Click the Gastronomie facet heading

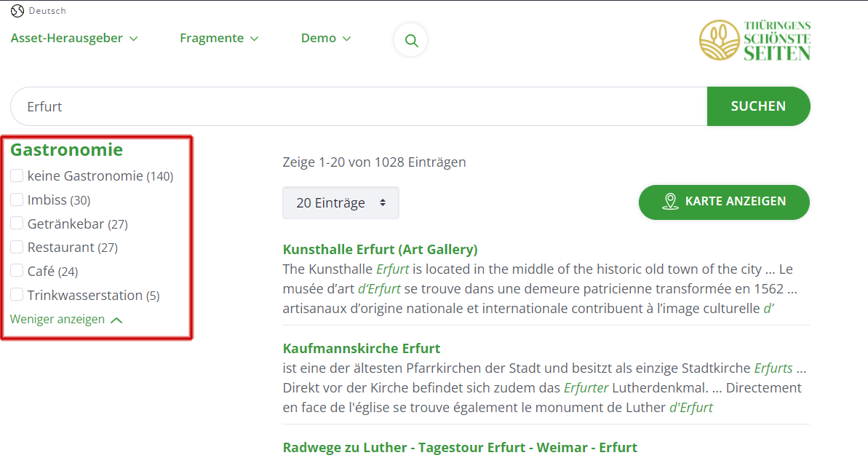pos(66,149)
